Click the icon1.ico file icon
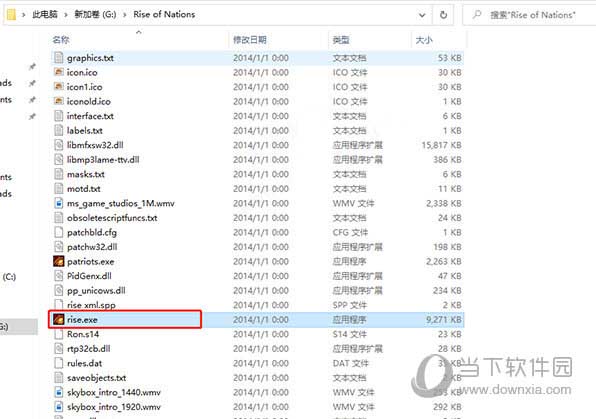The width and height of the screenshot is (596, 419). (59, 87)
